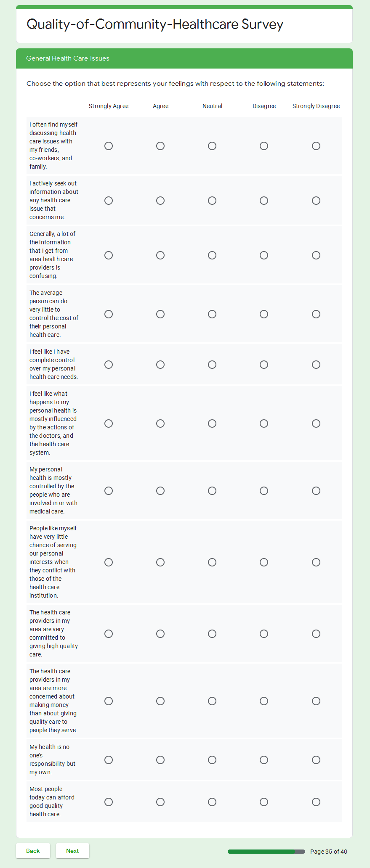Mark Agree for health controlled by medical people

[160, 491]
